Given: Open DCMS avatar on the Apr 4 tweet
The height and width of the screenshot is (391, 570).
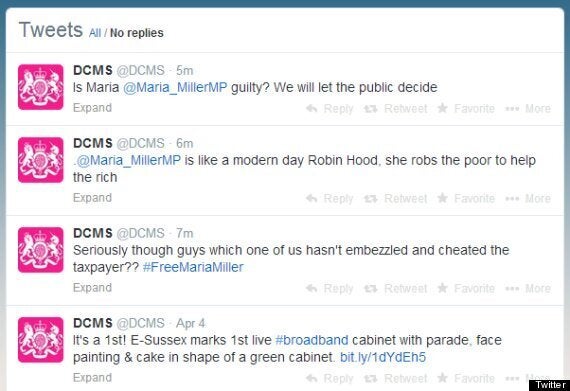Looking at the screenshot, I should coord(41,340).
